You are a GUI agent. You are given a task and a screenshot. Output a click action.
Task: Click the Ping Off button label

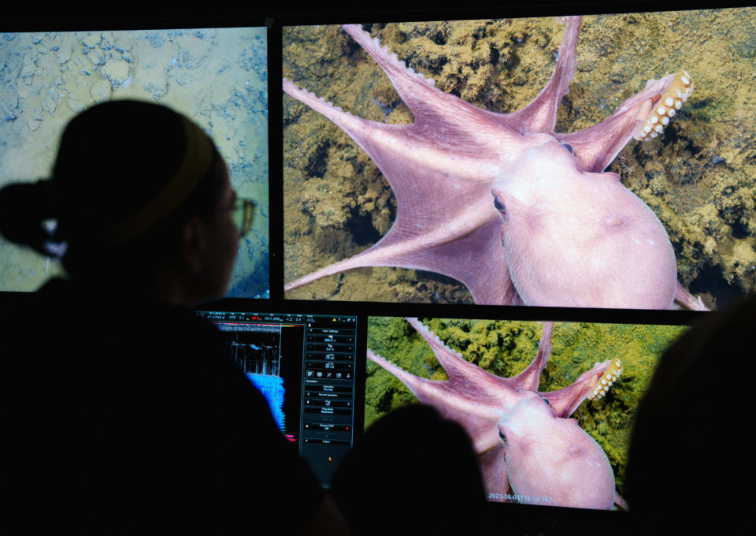pyautogui.click(x=329, y=403)
